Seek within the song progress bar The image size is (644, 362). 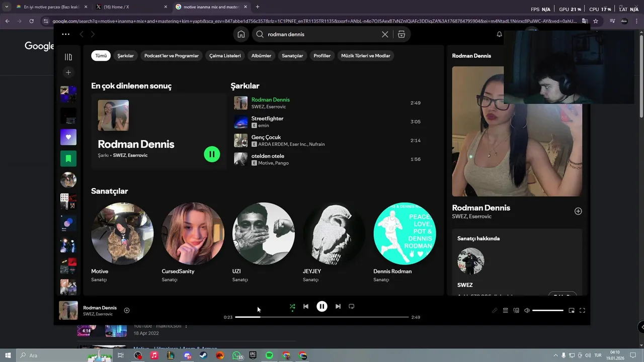coord(322,317)
